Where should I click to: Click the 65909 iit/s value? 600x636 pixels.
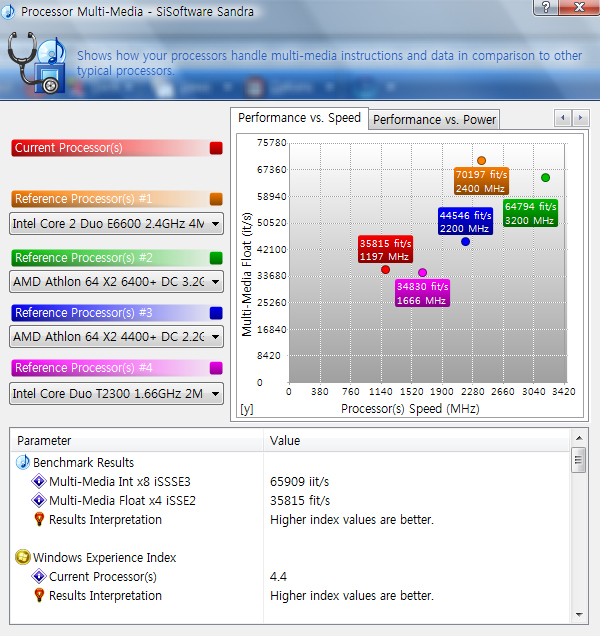pos(299,481)
